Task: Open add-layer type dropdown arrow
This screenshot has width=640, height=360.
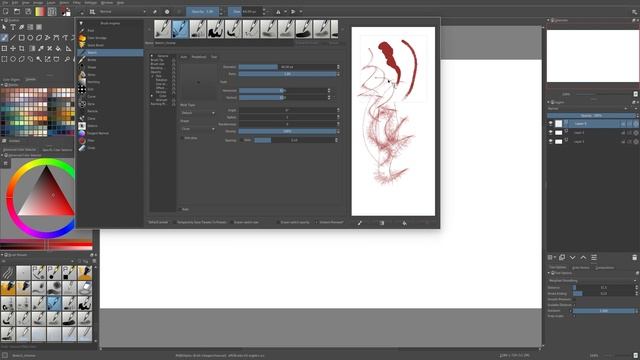Action: 555,257
